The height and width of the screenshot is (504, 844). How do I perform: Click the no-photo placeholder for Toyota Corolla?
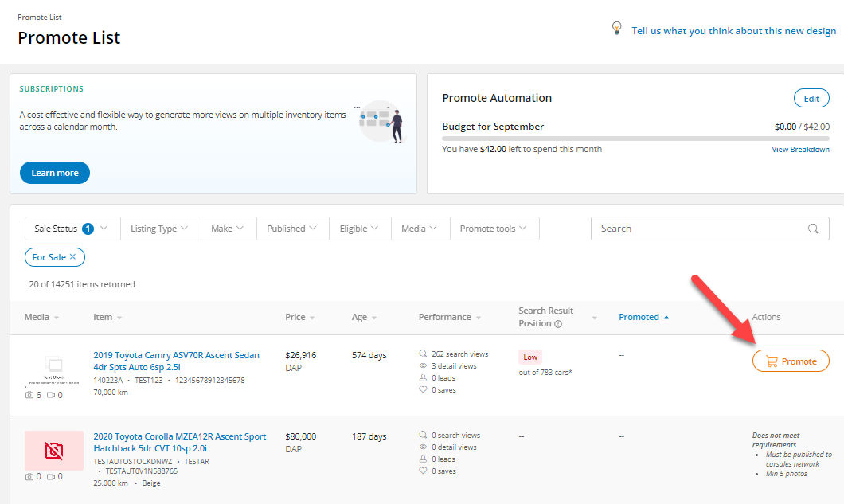click(54, 451)
